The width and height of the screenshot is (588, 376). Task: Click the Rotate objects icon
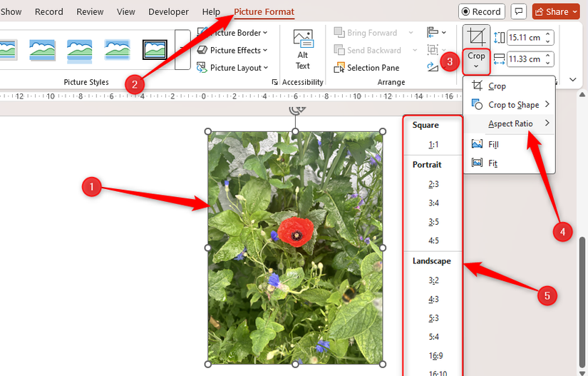(x=433, y=67)
